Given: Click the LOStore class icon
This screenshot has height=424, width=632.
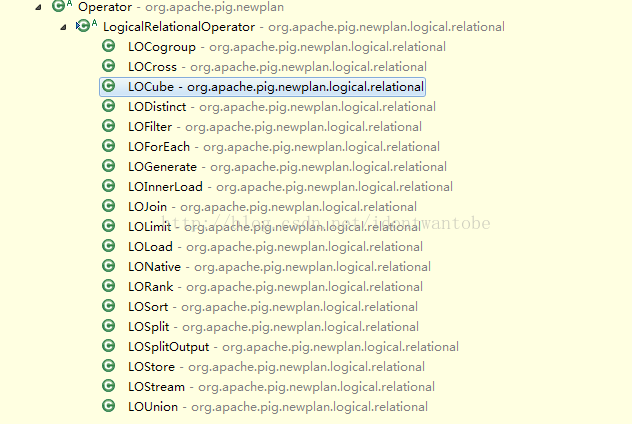Looking at the screenshot, I should tap(108, 366).
